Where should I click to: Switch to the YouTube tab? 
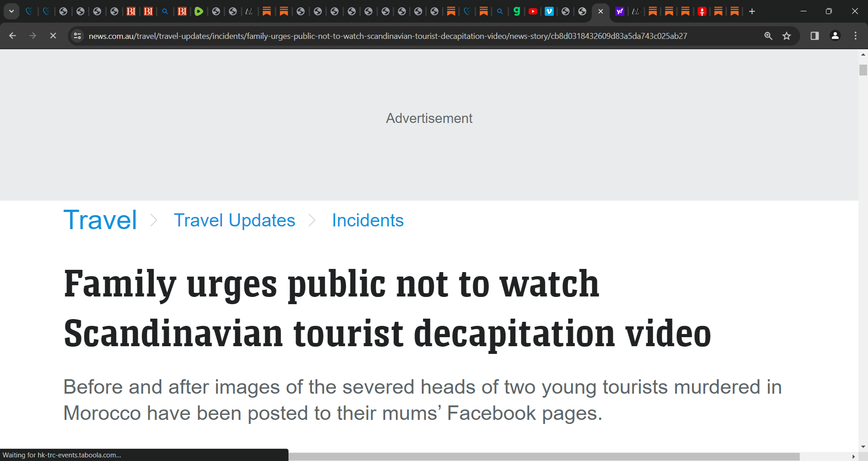pyautogui.click(x=533, y=11)
